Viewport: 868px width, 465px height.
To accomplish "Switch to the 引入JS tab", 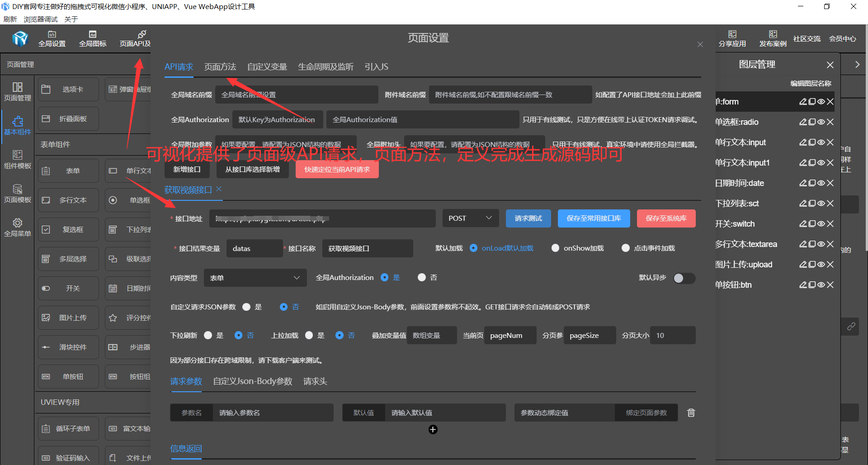I will point(376,67).
